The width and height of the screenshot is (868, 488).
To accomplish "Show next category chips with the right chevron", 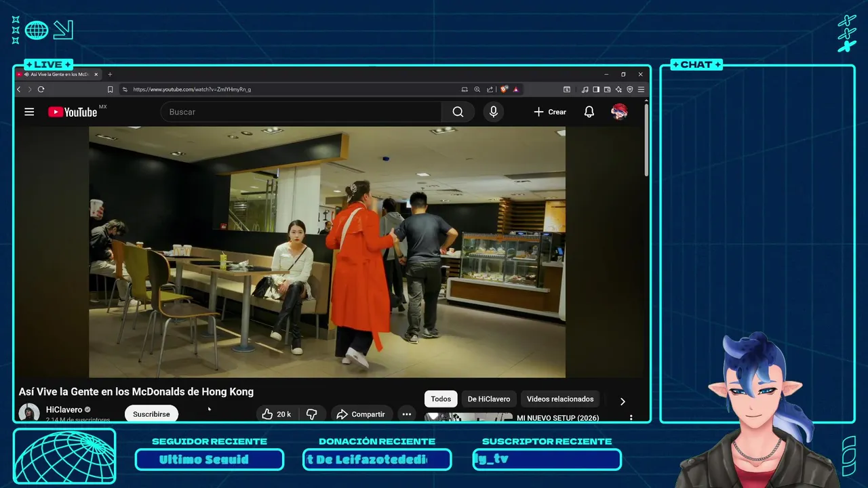I will click(x=623, y=401).
